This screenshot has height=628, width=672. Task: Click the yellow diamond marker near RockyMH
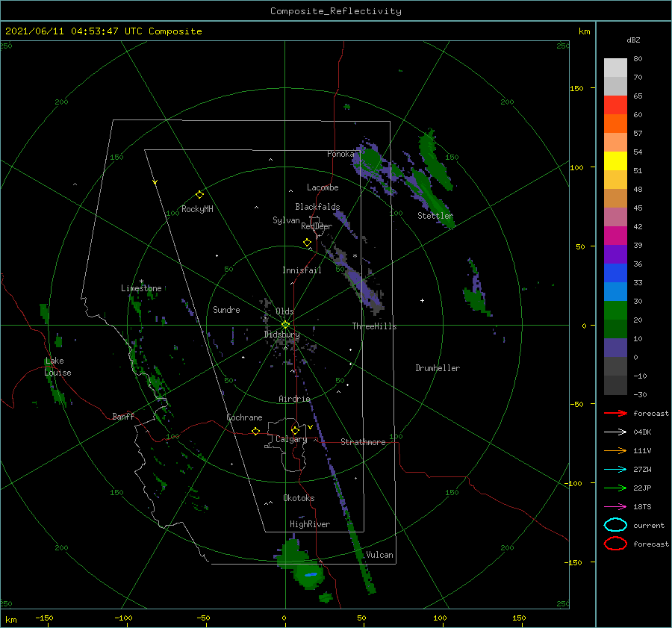pos(199,195)
